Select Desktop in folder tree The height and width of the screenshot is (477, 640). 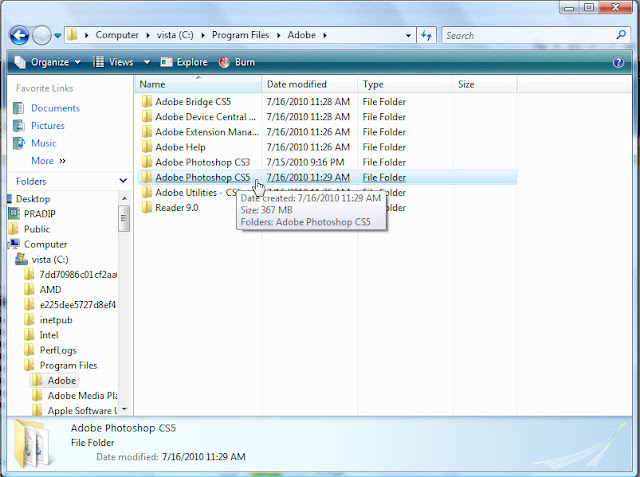pyautogui.click(x=33, y=199)
